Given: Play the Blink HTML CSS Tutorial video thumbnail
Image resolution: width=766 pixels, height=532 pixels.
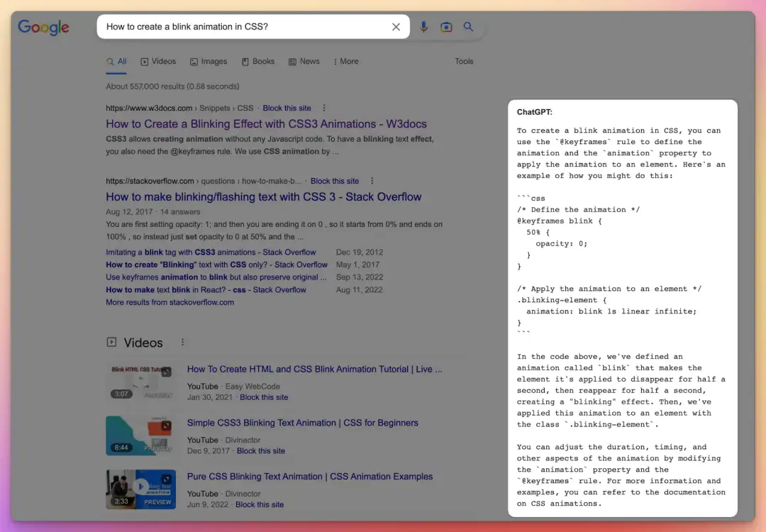Looking at the screenshot, I should [x=140, y=382].
